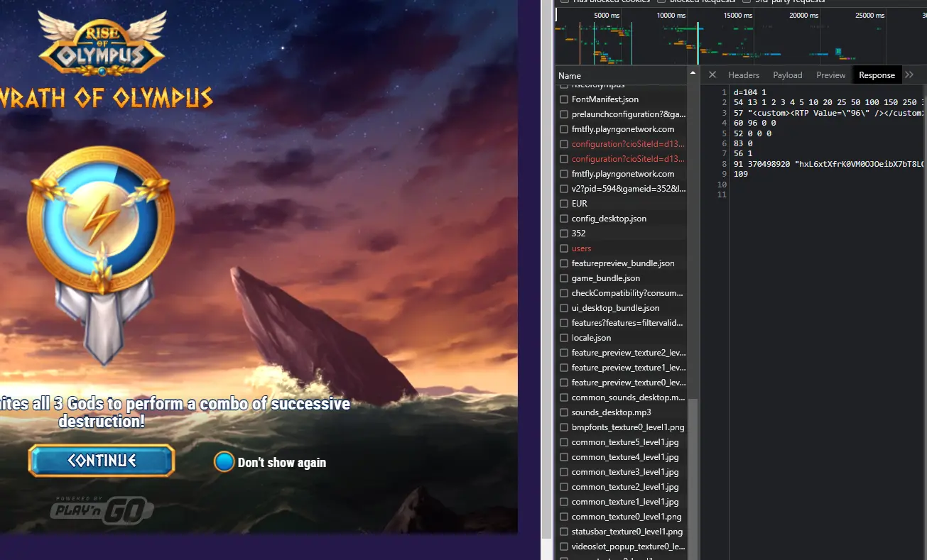
Task: Select the Response tab
Action: (877, 75)
